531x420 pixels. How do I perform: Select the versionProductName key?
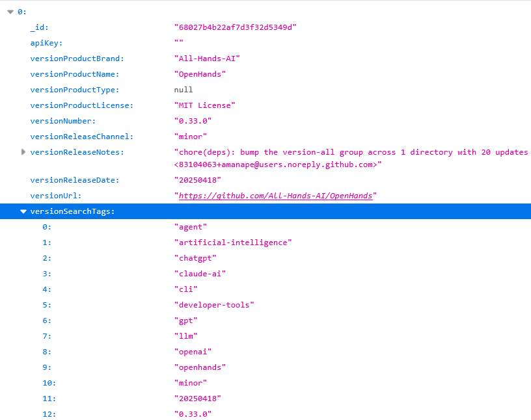coord(75,74)
